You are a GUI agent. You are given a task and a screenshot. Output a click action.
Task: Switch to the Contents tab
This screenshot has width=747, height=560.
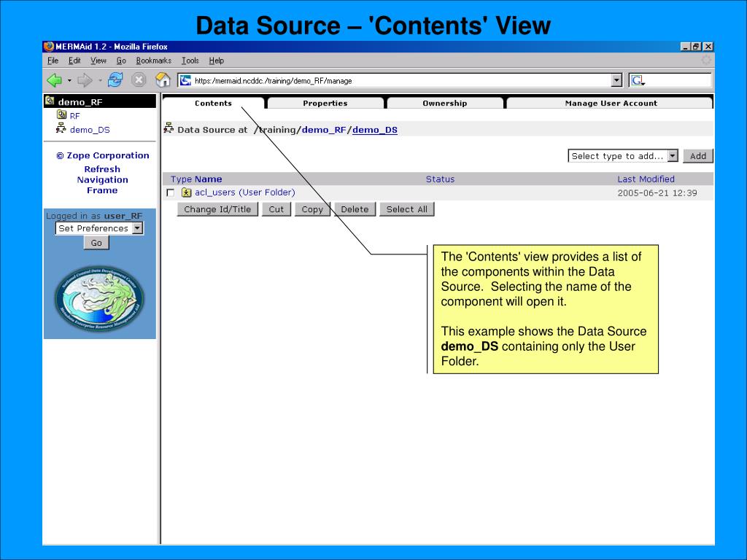click(x=213, y=103)
